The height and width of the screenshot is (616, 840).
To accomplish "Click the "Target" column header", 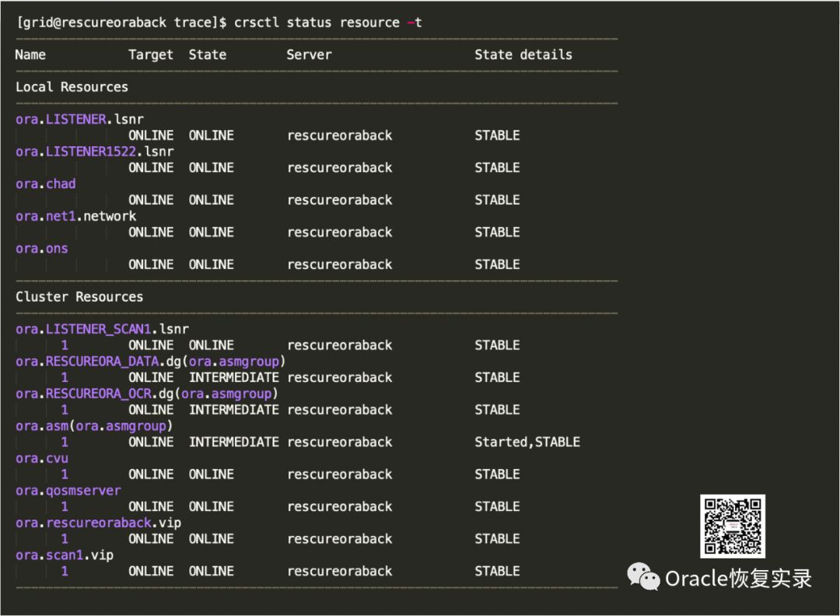I will pos(151,54).
